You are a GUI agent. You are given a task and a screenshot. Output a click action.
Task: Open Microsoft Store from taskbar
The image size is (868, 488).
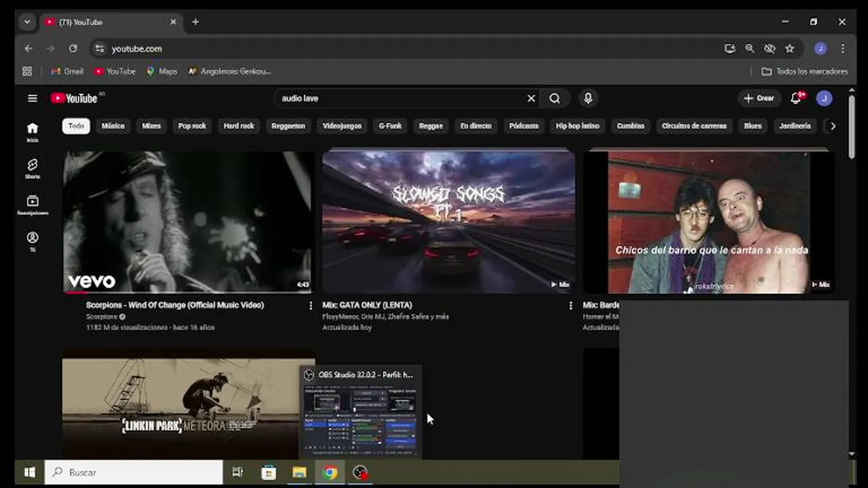click(269, 472)
